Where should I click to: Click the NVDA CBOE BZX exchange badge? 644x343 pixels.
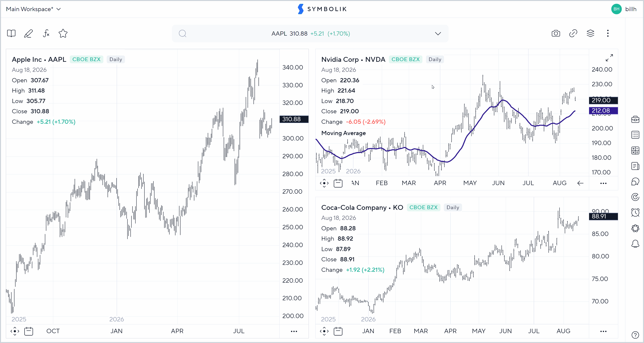405,59
